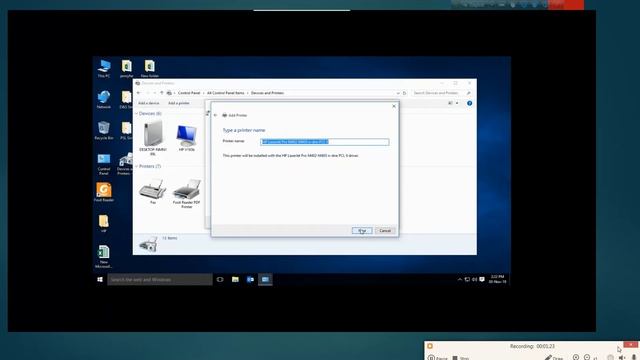Viewport: 640px width, 360px height.
Task: Open the Outlook taskbar icon
Action: click(250, 280)
